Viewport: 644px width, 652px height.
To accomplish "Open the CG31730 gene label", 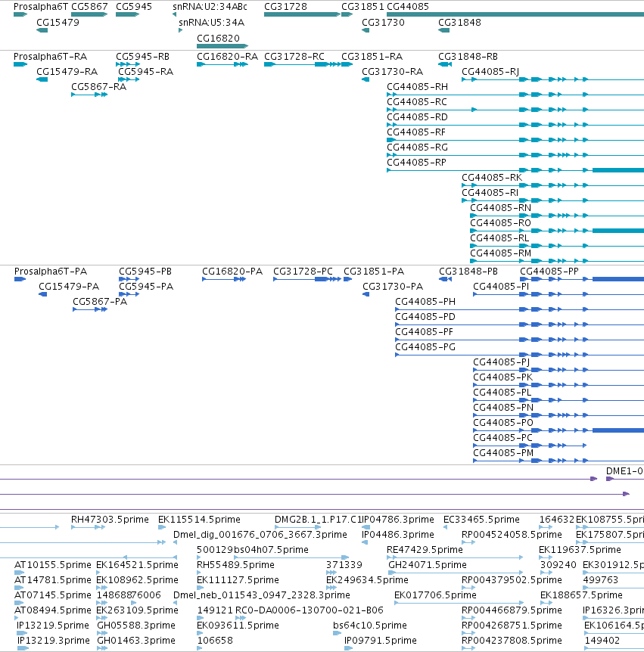I will (x=383, y=23).
